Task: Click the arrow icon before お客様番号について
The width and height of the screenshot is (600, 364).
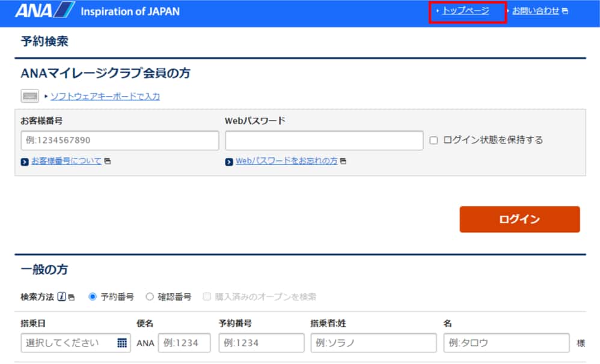Action: [25, 162]
